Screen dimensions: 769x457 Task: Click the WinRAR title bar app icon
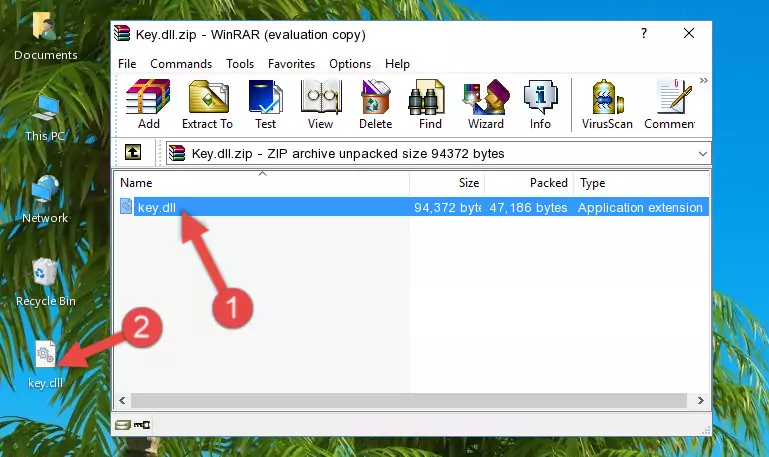[x=122, y=34]
